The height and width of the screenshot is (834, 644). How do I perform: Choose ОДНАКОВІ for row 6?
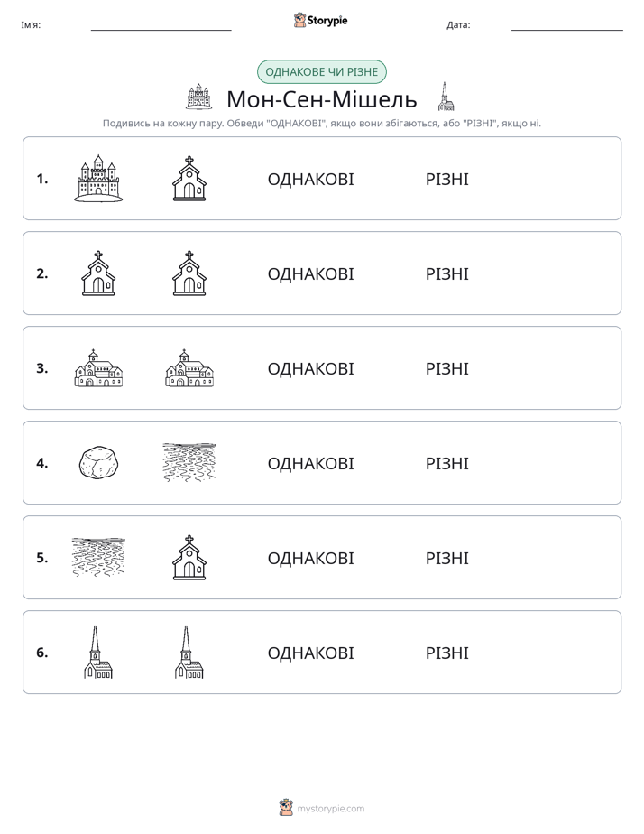(x=310, y=653)
